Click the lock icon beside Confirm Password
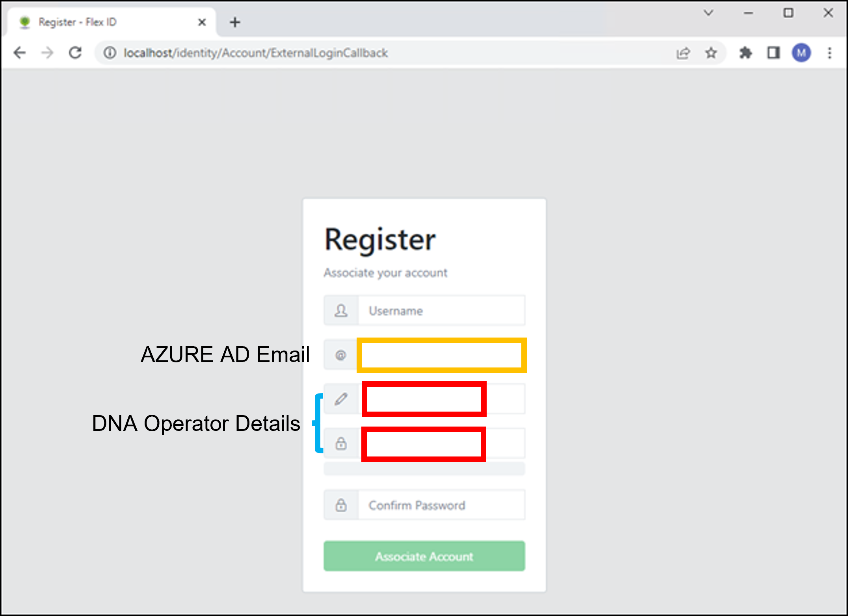This screenshot has width=848, height=616. [x=341, y=505]
